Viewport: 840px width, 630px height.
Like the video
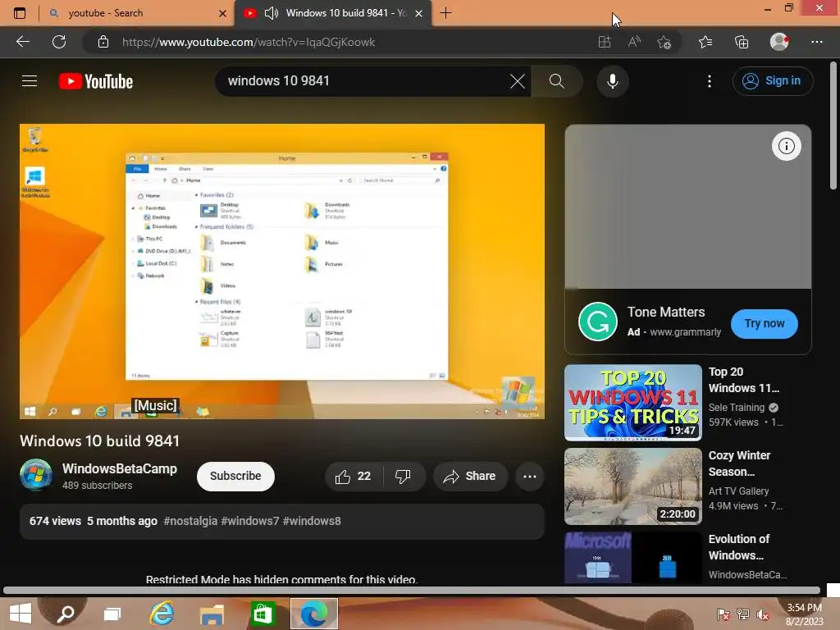[x=354, y=477]
